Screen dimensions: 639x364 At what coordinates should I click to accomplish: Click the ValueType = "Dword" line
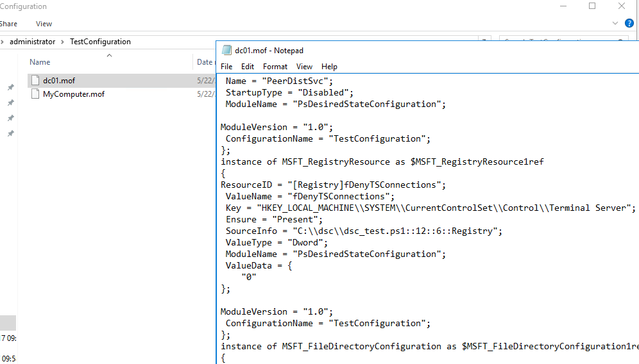coord(277,243)
